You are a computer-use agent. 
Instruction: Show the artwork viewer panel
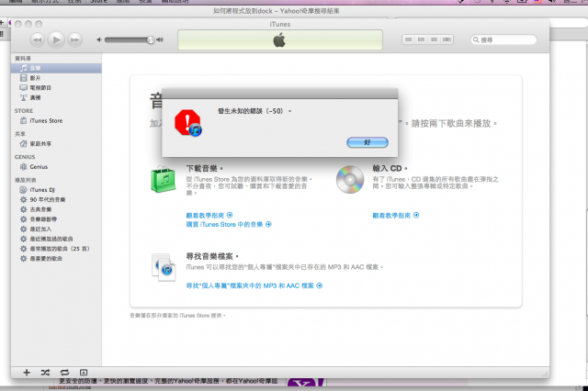(x=84, y=373)
